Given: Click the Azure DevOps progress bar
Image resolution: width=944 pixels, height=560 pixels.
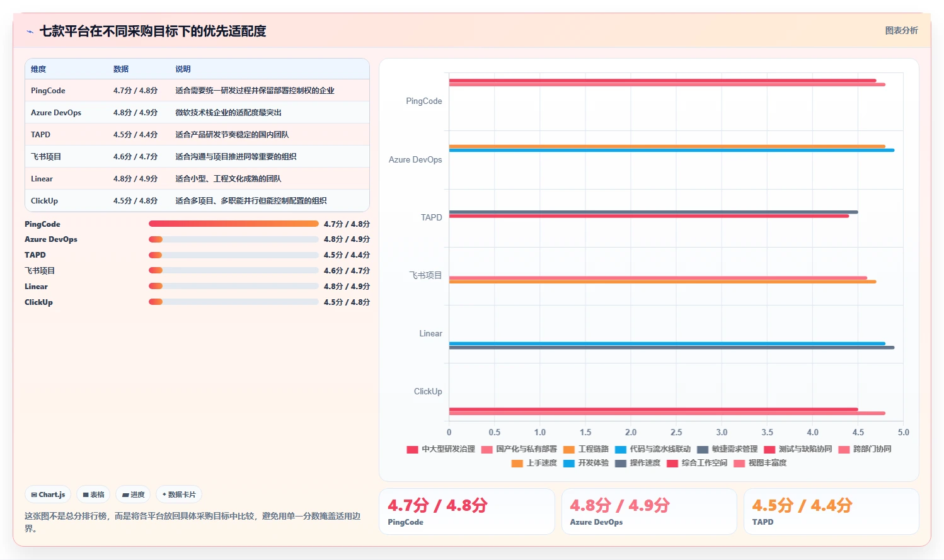Looking at the screenshot, I should point(234,239).
